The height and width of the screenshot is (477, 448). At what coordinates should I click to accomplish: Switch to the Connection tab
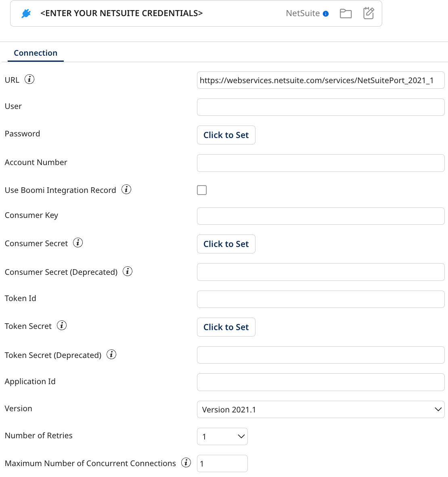(x=36, y=52)
